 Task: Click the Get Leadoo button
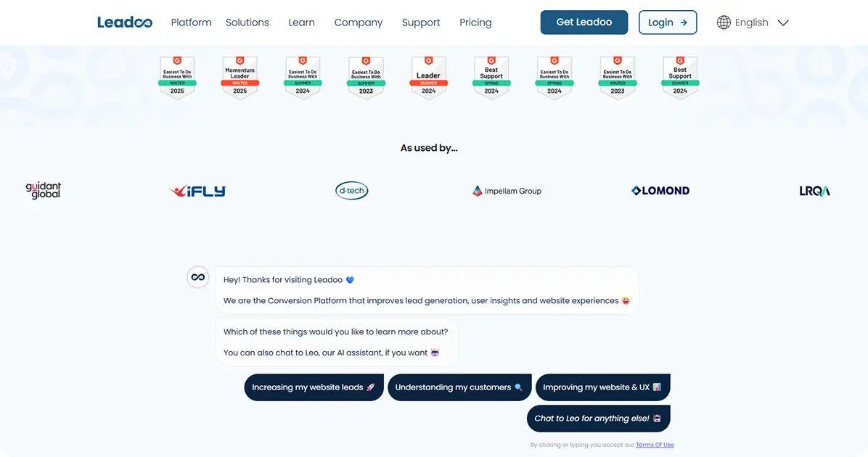584,22
